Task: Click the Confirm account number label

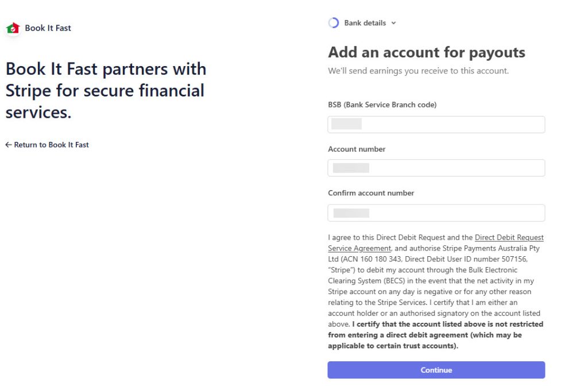Action: pos(371,193)
